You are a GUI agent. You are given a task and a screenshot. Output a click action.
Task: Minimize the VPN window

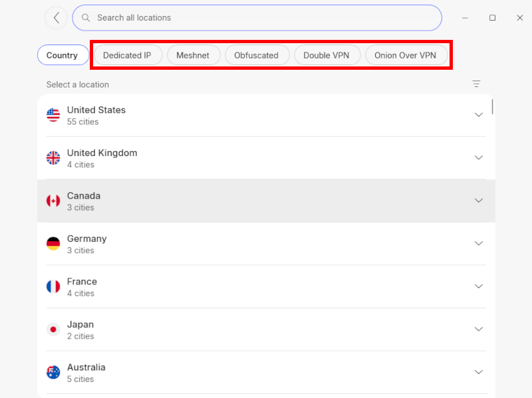pos(465,18)
